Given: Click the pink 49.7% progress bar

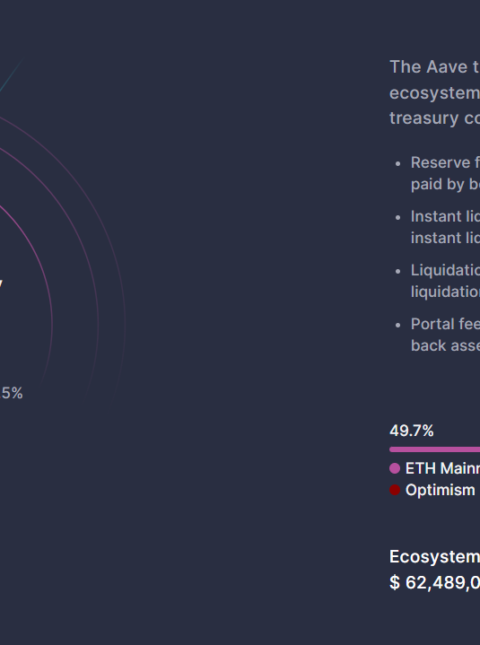Looking at the screenshot, I should tap(434, 450).
